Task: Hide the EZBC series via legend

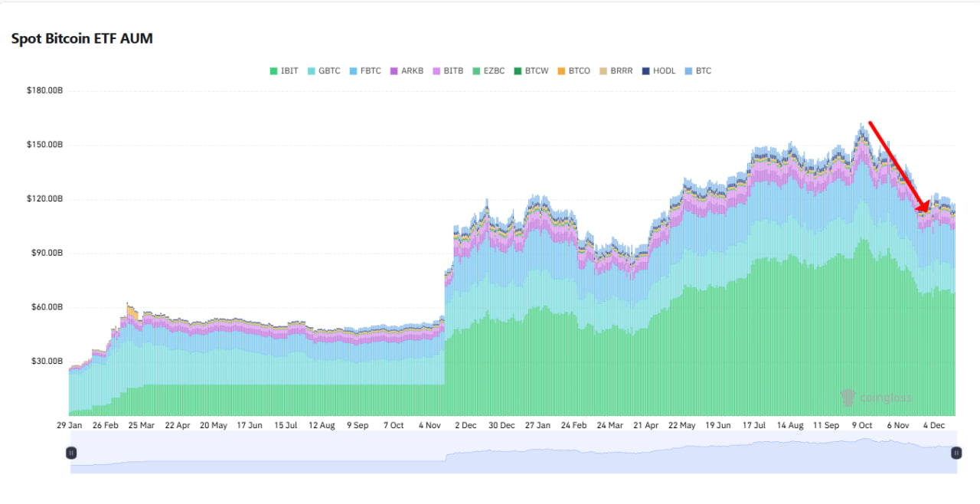Action: point(488,71)
